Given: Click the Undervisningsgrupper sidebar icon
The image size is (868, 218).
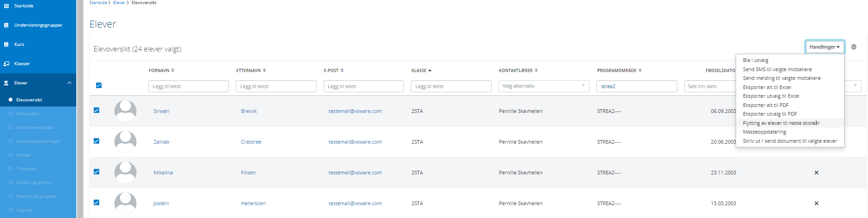Looking at the screenshot, I should pyautogui.click(x=6, y=25).
